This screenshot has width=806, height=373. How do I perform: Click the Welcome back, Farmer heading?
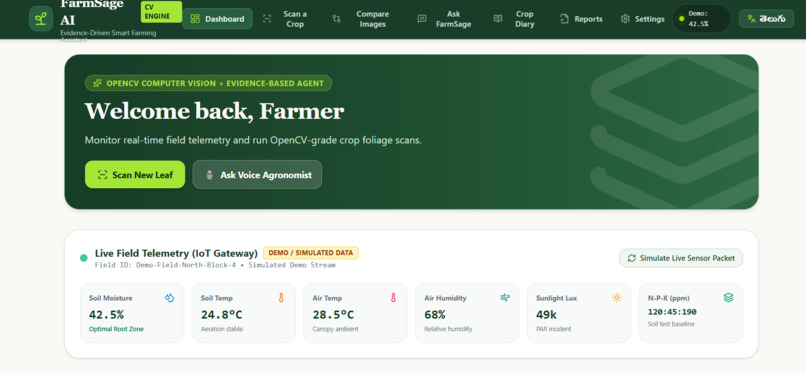tap(214, 111)
